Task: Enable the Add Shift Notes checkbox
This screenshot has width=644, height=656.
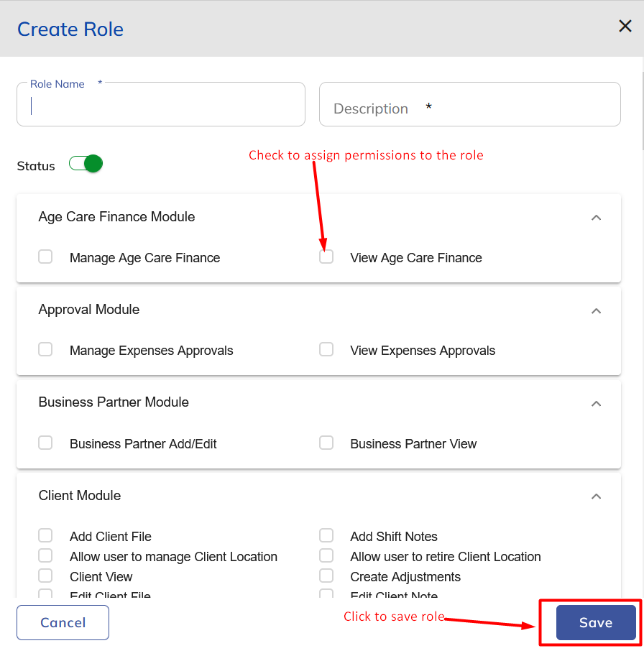Action: pos(326,536)
